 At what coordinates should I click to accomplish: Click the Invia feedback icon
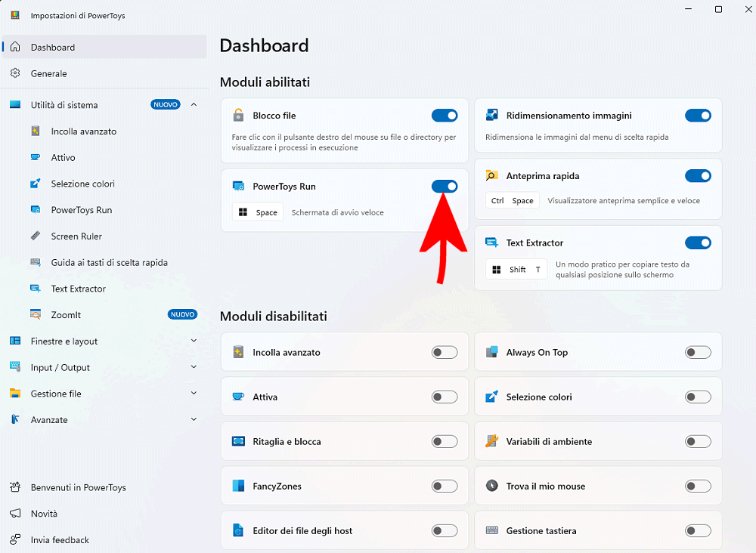(15, 539)
